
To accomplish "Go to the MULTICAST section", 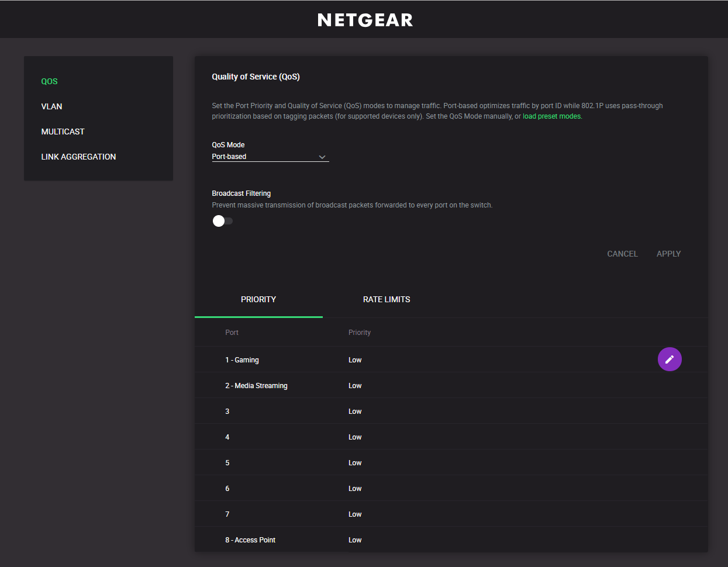I will coord(63,132).
